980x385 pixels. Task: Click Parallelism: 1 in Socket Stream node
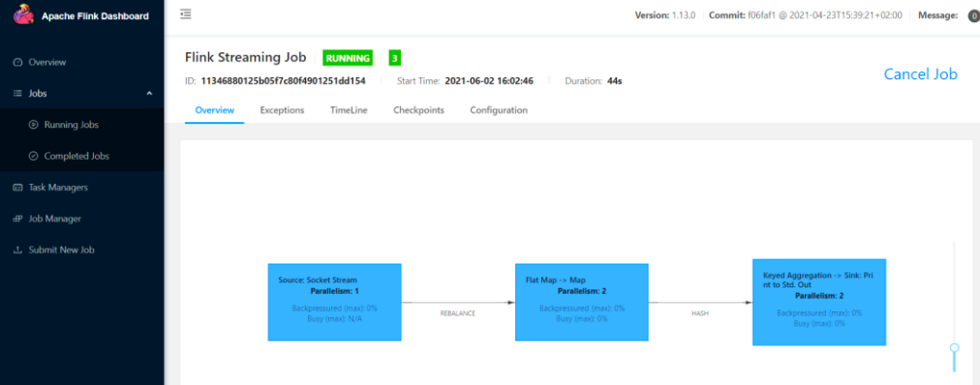pos(334,291)
